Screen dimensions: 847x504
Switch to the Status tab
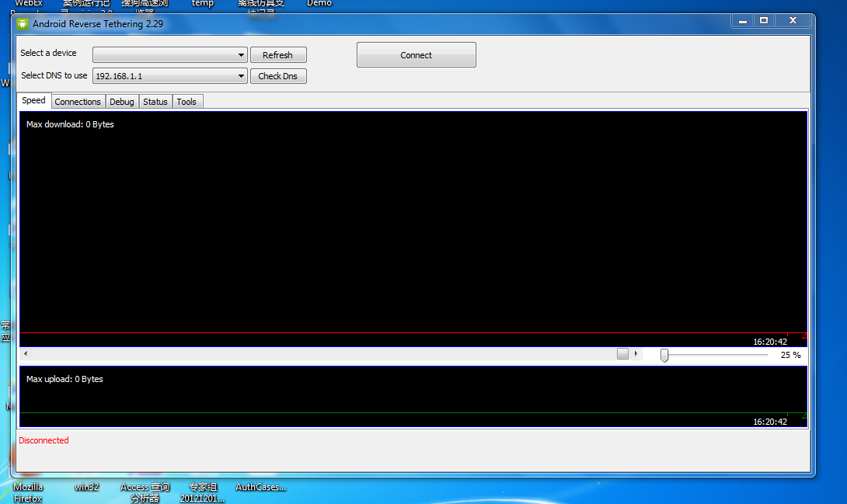click(155, 102)
